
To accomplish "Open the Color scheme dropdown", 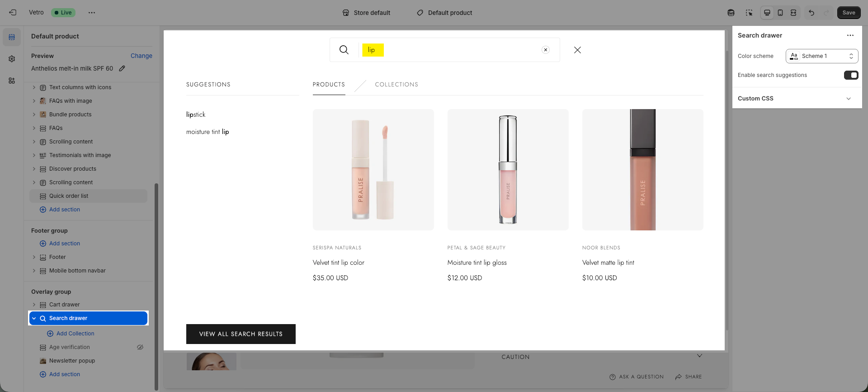I will pos(821,56).
